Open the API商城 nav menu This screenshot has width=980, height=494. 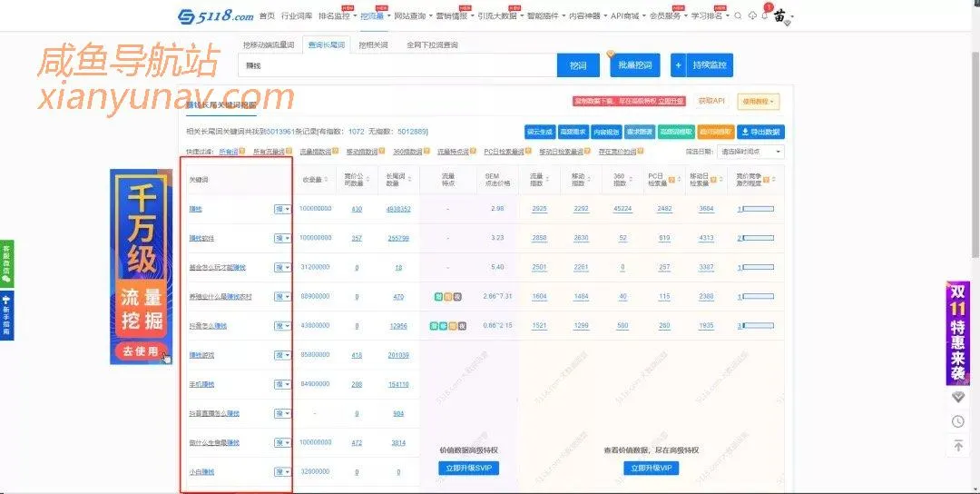(628, 15)
